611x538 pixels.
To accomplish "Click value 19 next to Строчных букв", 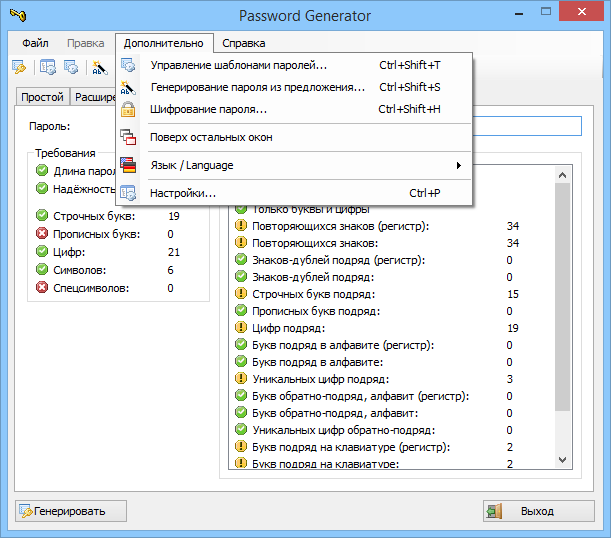I will (174, 216).
